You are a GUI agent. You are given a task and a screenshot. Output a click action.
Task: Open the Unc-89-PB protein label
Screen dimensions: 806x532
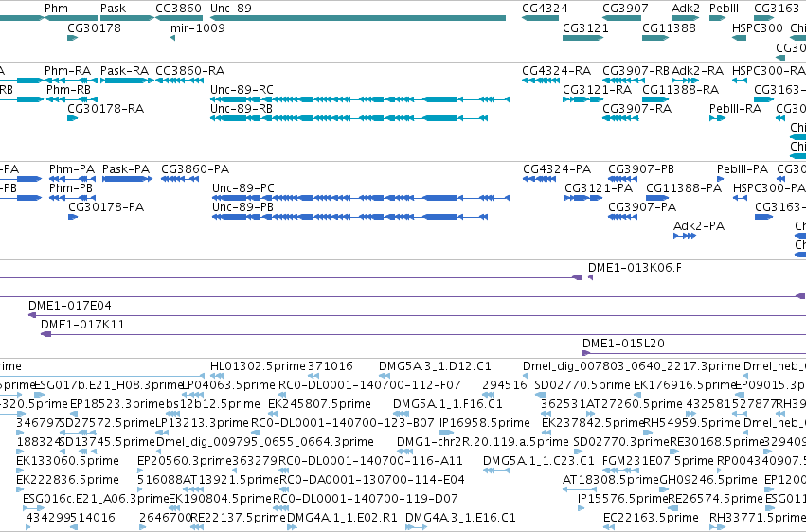pyautogui.click(x=242, y=207)
